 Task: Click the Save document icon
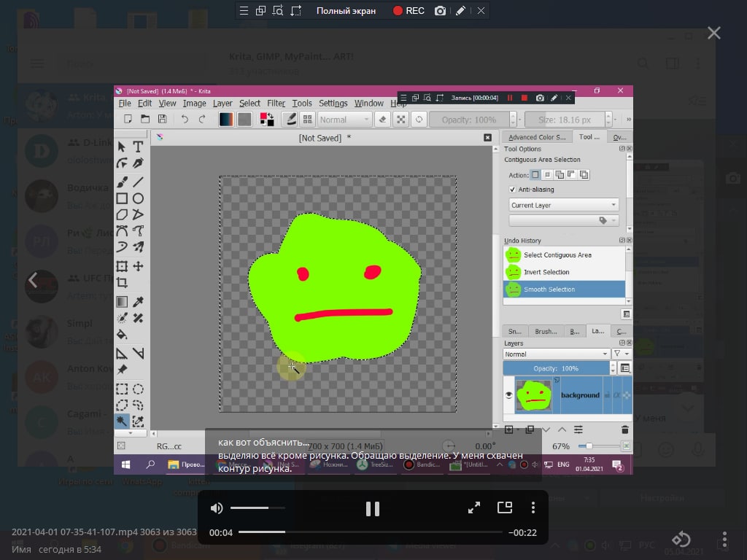pyautogui.click(x=163, y=119)
